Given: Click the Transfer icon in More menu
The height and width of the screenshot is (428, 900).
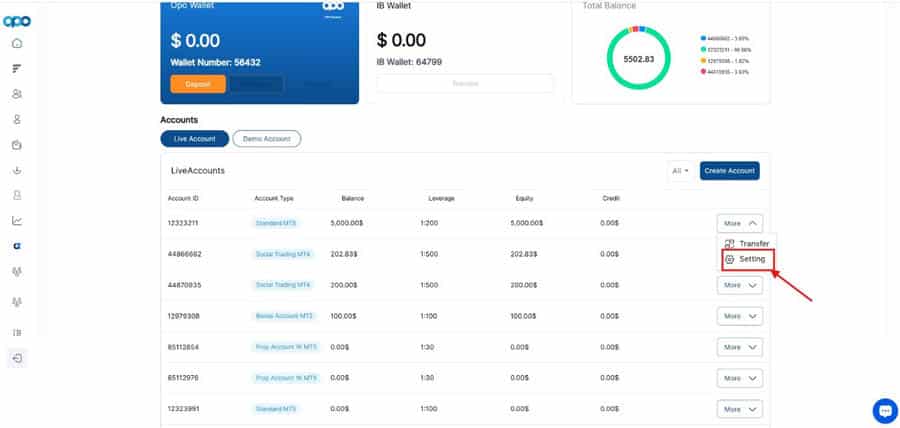Looking at the screenshot, I should tap(730, 244).
